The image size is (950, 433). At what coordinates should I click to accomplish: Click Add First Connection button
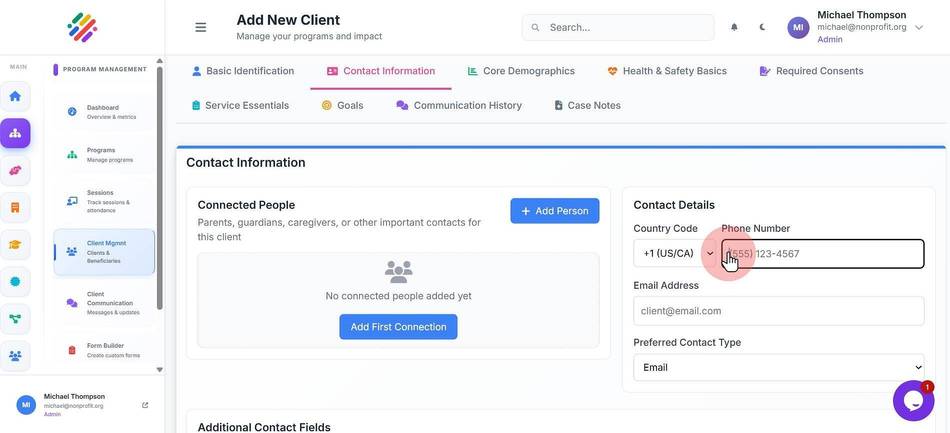398,326
